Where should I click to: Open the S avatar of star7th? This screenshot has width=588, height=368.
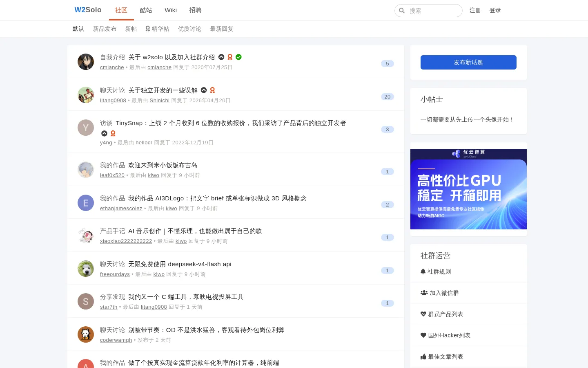[x=86, y=301]
